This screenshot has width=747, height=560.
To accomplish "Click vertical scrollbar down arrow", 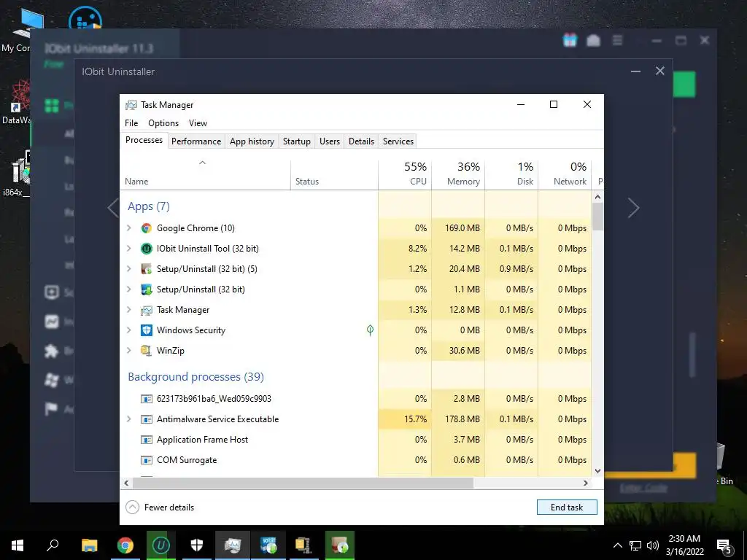I will [x=598, y=471].
